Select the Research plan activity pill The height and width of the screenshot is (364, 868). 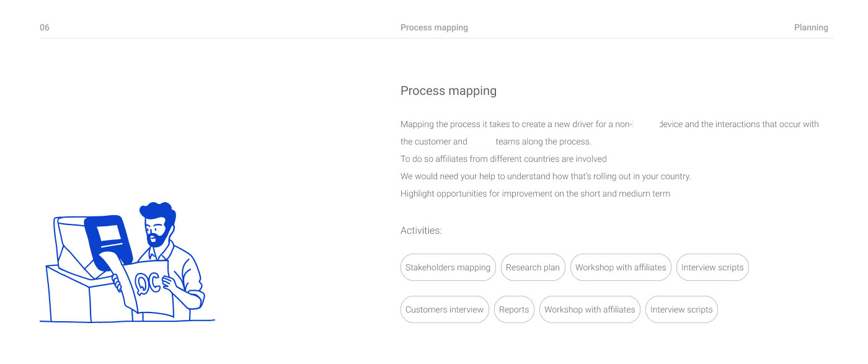tap(533, 267)
